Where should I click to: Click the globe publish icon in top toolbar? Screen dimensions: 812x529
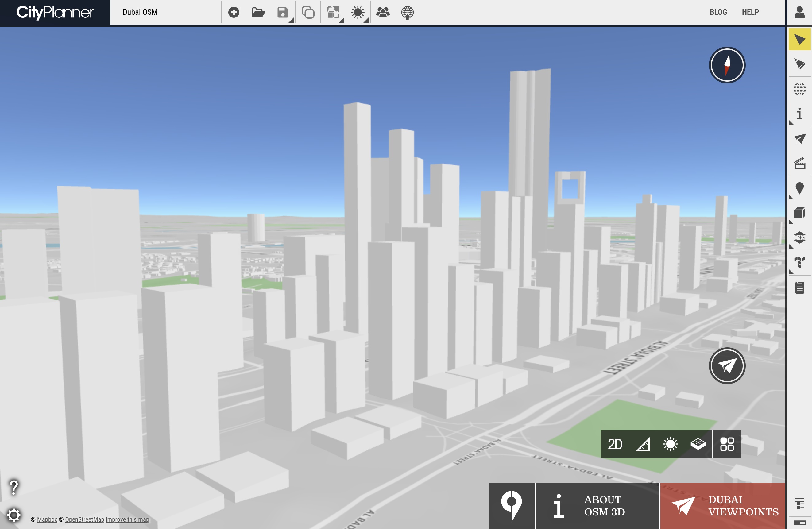(407, 13)
